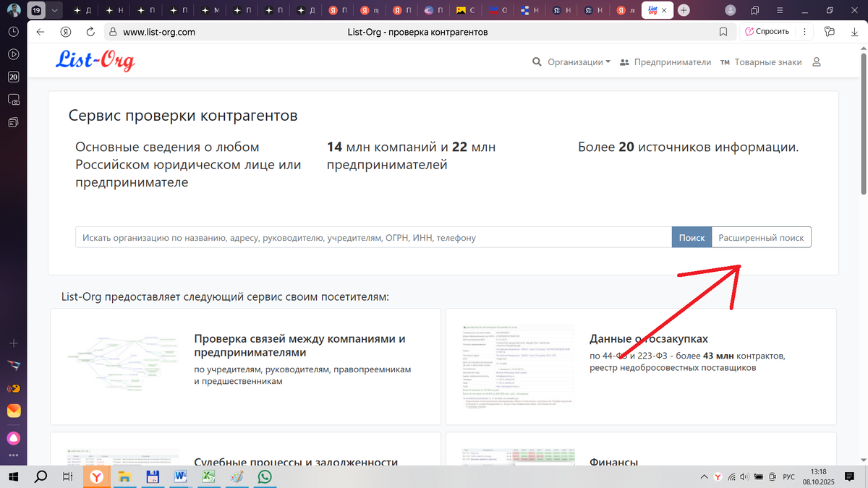The width and height of the screenshot is (868, 488).
Task: Click the user profile avatar in top-left
Action: coord(13,10)
